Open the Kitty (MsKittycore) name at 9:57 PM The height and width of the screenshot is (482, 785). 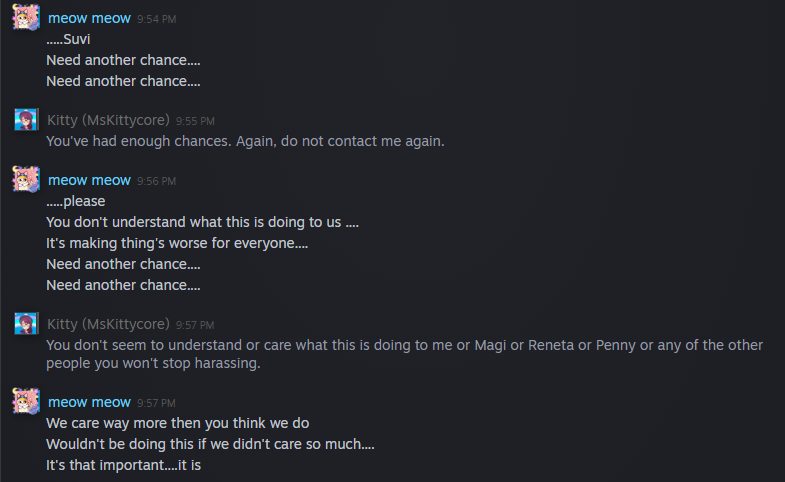[108, 324]
